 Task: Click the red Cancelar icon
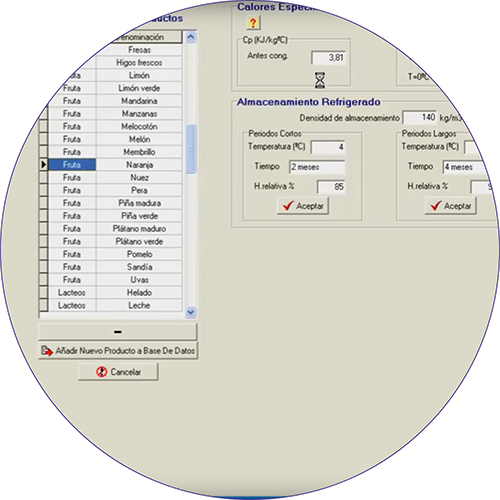coord(101,372)
